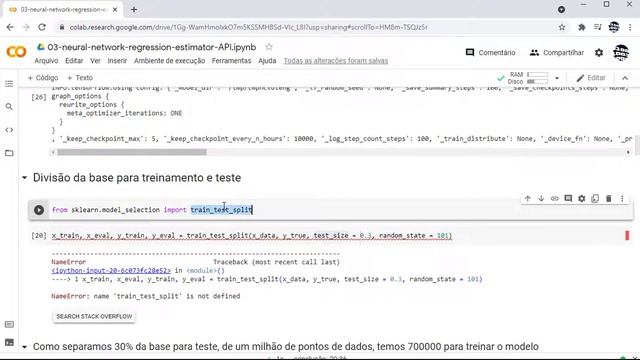Open terminal icon at bottom left
640x360 pixels.
click(9, 342)
